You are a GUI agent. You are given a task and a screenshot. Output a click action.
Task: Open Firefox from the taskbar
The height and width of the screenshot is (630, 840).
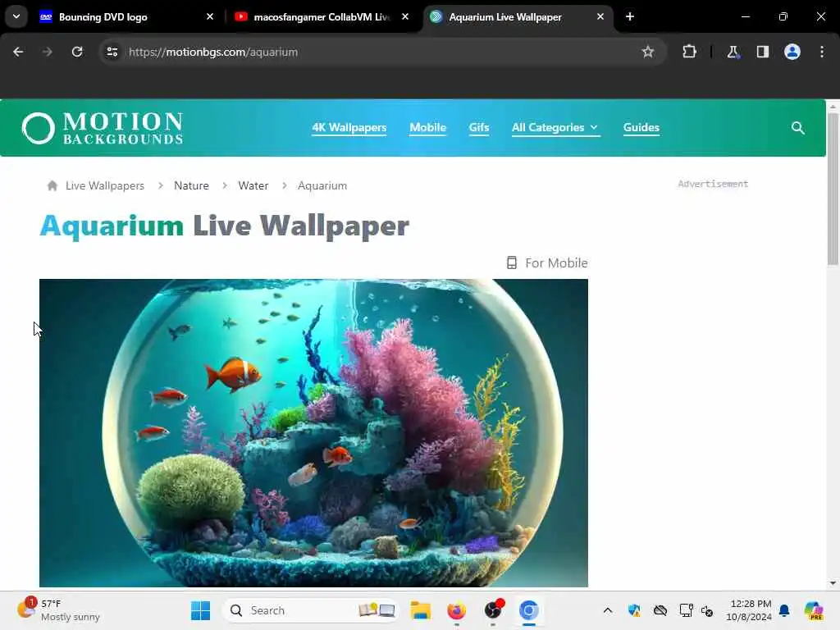click(456, 610)
